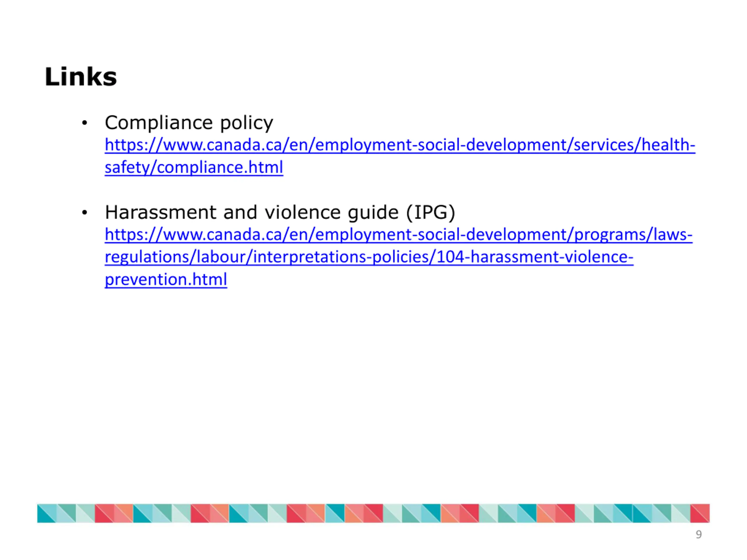The width and height of the screenshot is (747, 560).
Task: Open the compliance policy canada.ca link
Action: point(400,156)
